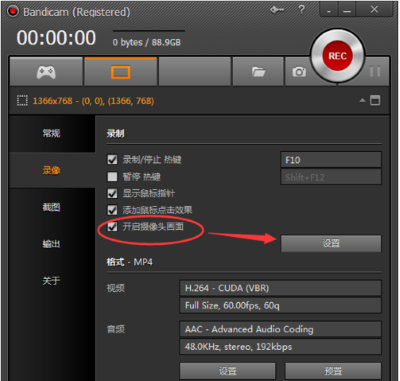
Task: Click the bottom 设置 format button
Action: tap(228, 371)
